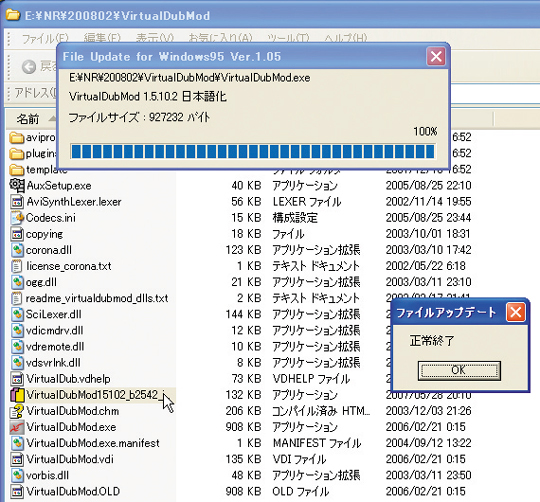Select the ogg.dll file icon
Viewport: 540px width, 502px height.
17,282
